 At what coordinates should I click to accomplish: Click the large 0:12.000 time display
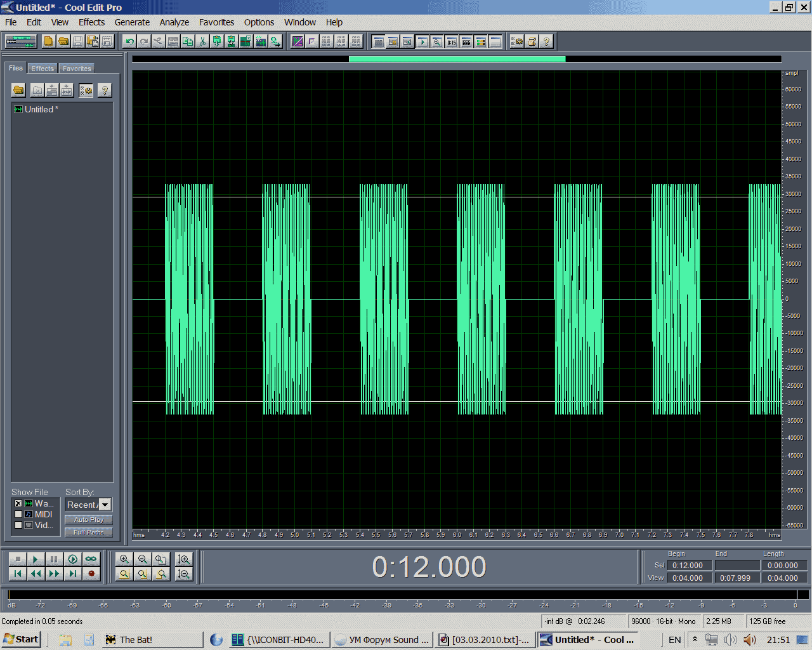[x=429, y=567]
